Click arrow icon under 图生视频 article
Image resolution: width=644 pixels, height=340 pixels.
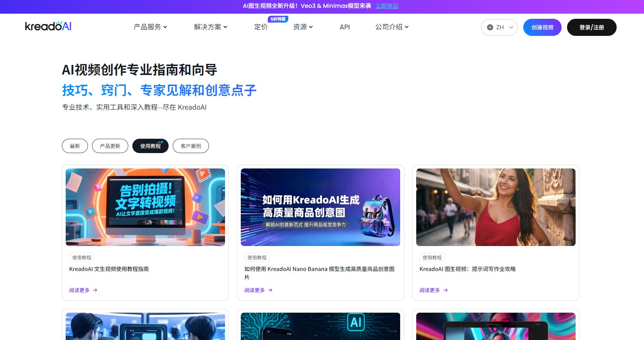coord(446,290)
